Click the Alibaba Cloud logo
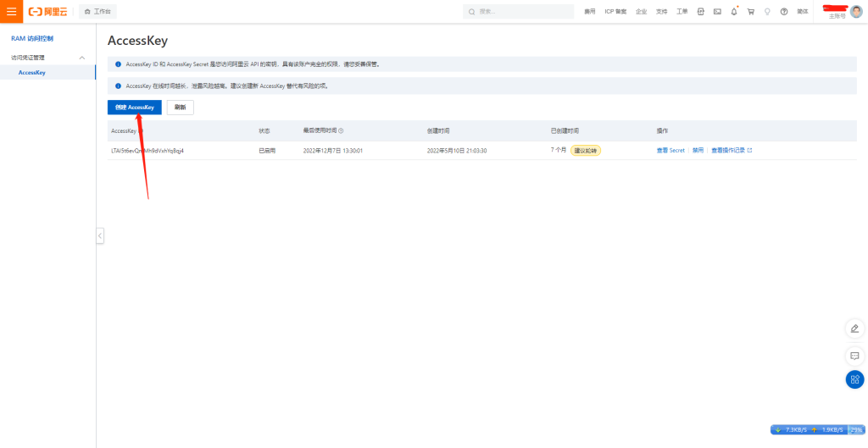 click(x=48, y=12)
